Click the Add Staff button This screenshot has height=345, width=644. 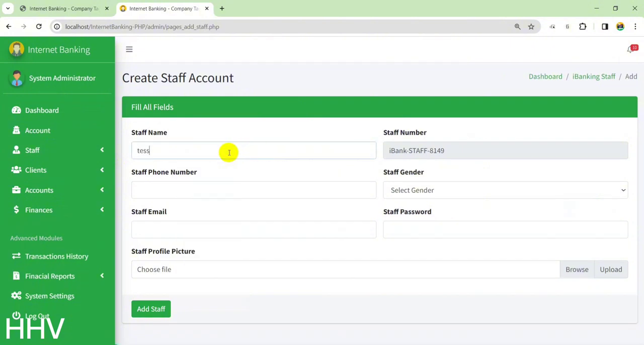coord(151,309)
